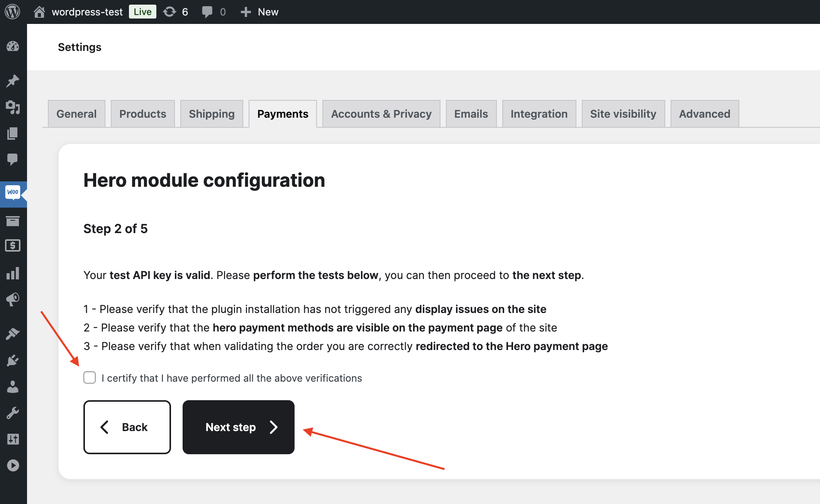This screenshot has height=504, width=820.
Task: Open Tools wrench icon in sidebar
Action: tap(13, 413)
